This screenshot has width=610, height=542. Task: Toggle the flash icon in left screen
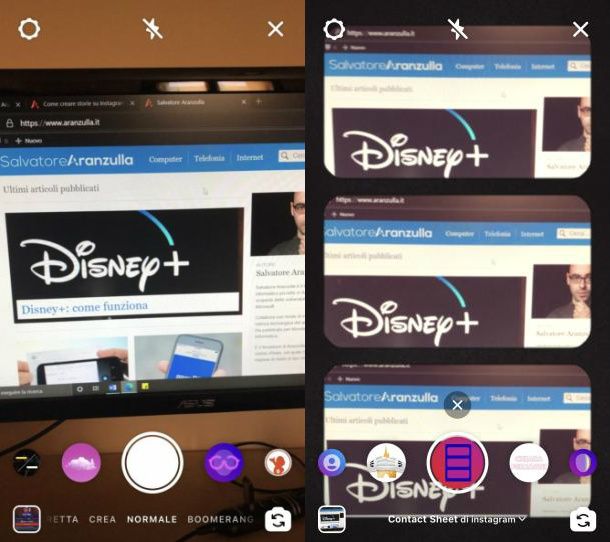point(152,29)
